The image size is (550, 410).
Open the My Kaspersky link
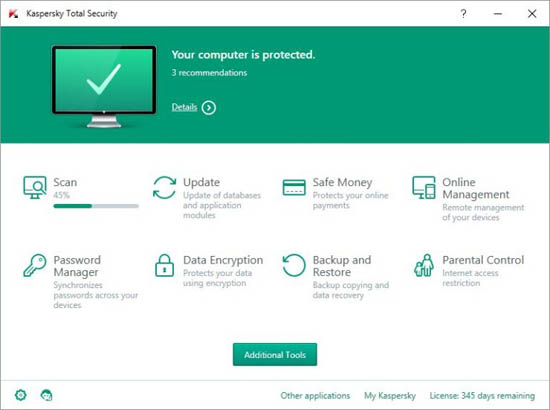(x=390, y=396)
